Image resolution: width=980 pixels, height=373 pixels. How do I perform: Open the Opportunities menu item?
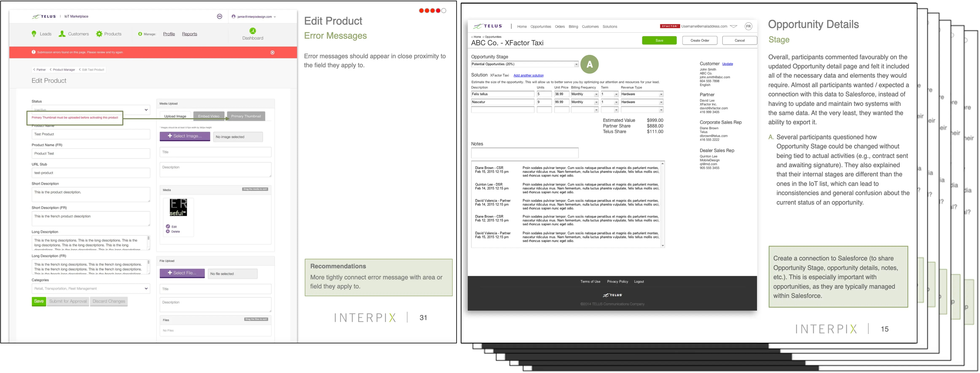541,27
